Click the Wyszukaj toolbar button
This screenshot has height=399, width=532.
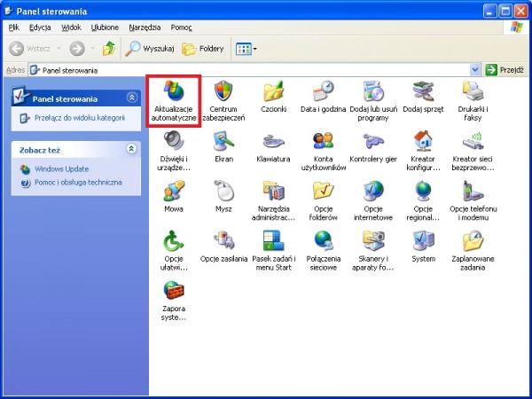coord(150,49)
